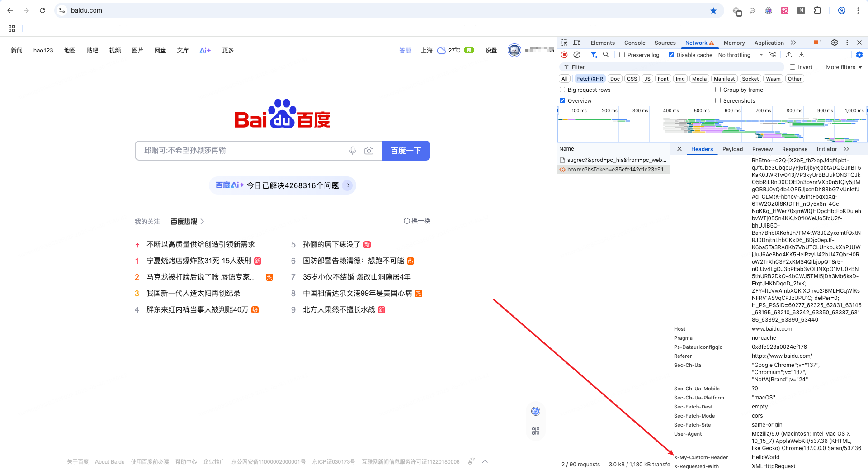Open hot item 孙俪的唇下痣没了
Screen dimensions: 868x470
click(x=331, y=244)
